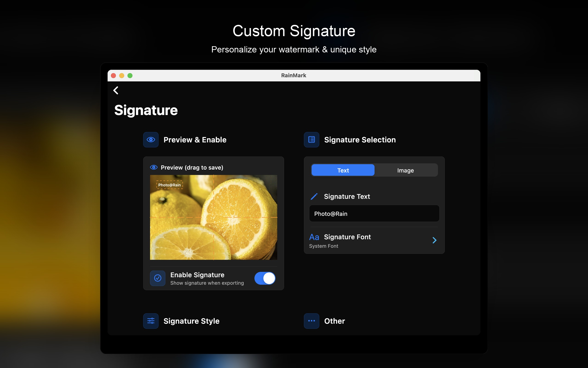Viewport: 588px width, 368px height.
Task: Go back using the back chevron
Action: point(116,90)
